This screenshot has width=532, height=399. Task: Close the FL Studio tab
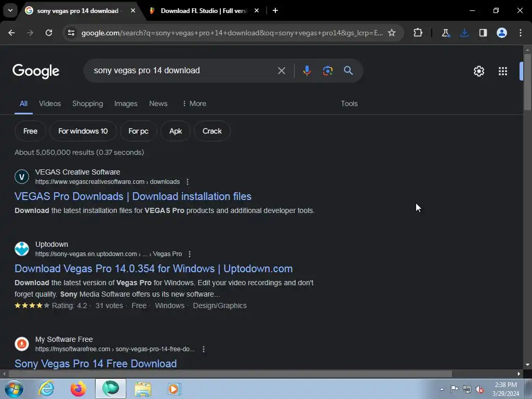[x=257, y=10]
